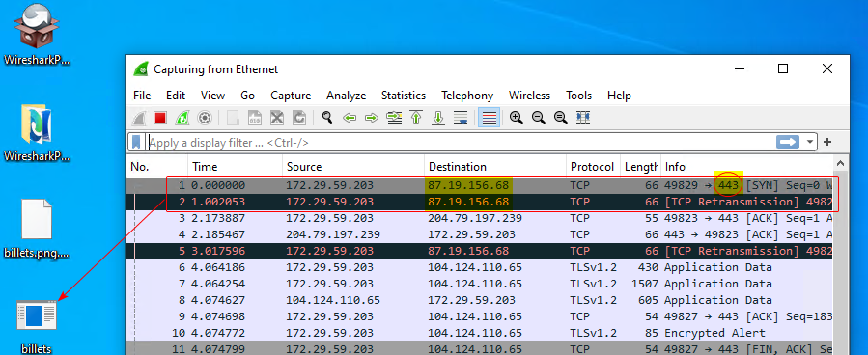
Task: Open the Wireless menu
Action: point(529,96)
